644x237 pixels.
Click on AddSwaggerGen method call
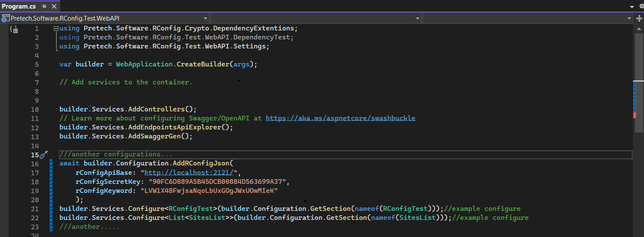coord(156,136)
